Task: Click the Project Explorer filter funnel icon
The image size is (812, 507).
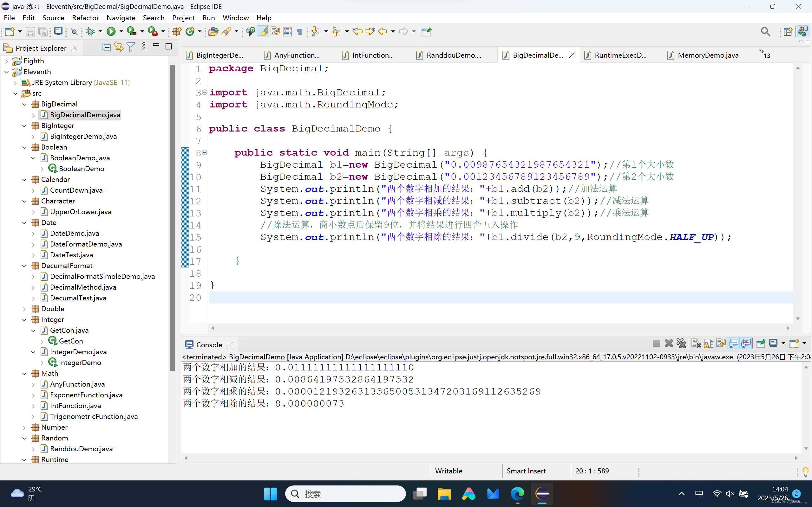Action: tap(131, 47)
